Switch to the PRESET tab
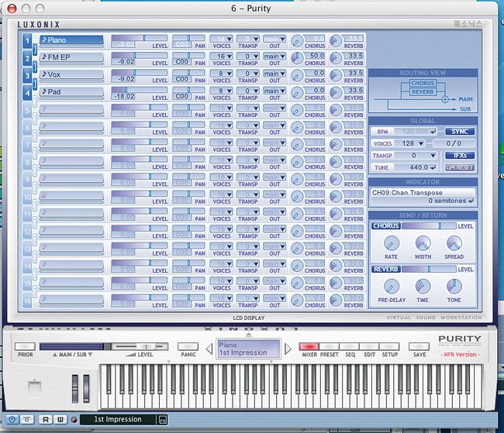The image size is (504, 433). tap(329, 347)
